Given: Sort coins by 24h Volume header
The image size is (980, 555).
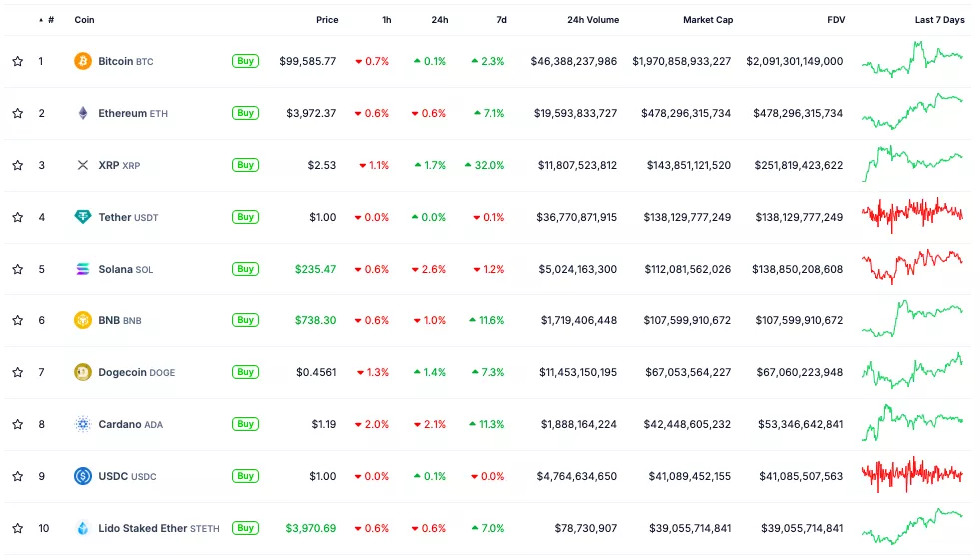Looking at the screenshot, I should coord(592,20).
